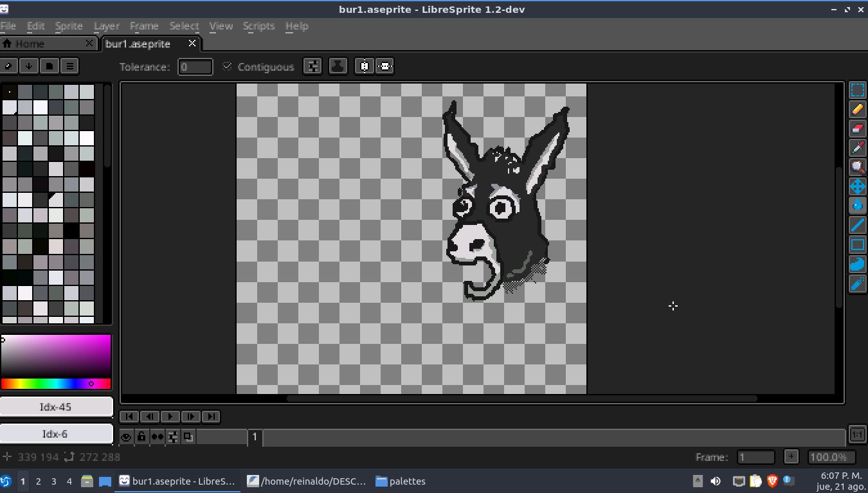Select the Paint Bucket tool
This screenshot has width=868, height=493.
(x=857, y=206)
